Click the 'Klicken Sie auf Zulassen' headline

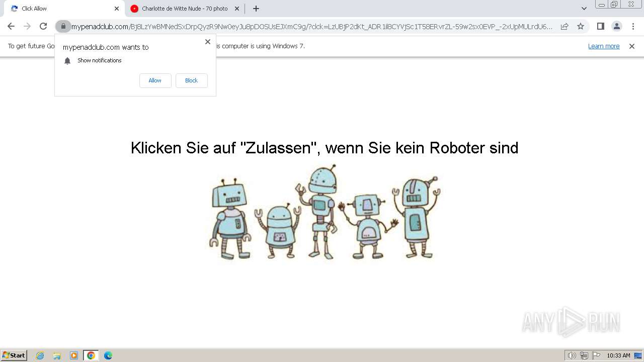coord(325,148)
